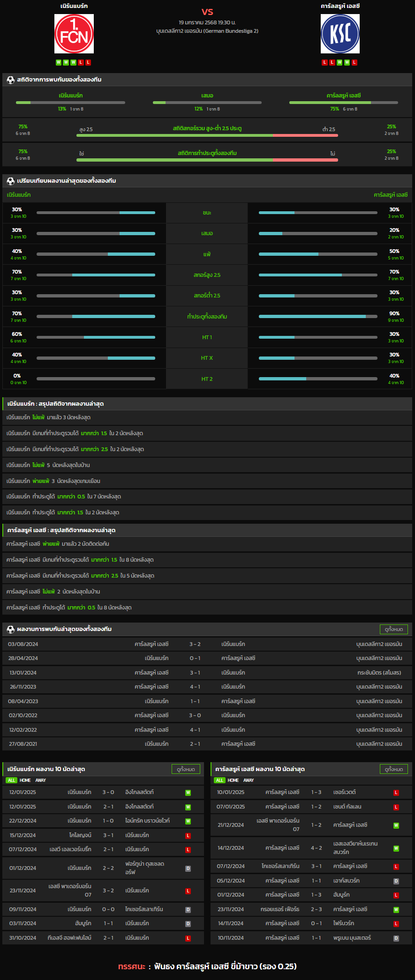415x980 pixels.
Task: Click the over/under 2.5 goals progress bar
Action: pos(207,135)
